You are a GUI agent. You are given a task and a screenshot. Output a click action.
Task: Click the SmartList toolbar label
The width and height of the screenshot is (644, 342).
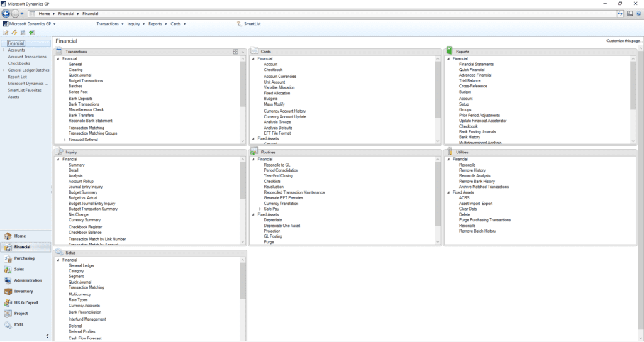coord(252,24)
